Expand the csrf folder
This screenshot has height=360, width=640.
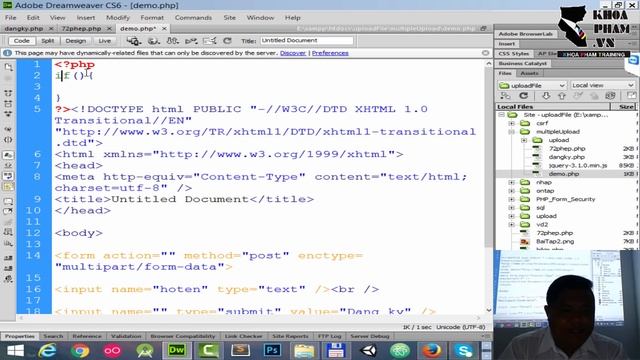511,123
